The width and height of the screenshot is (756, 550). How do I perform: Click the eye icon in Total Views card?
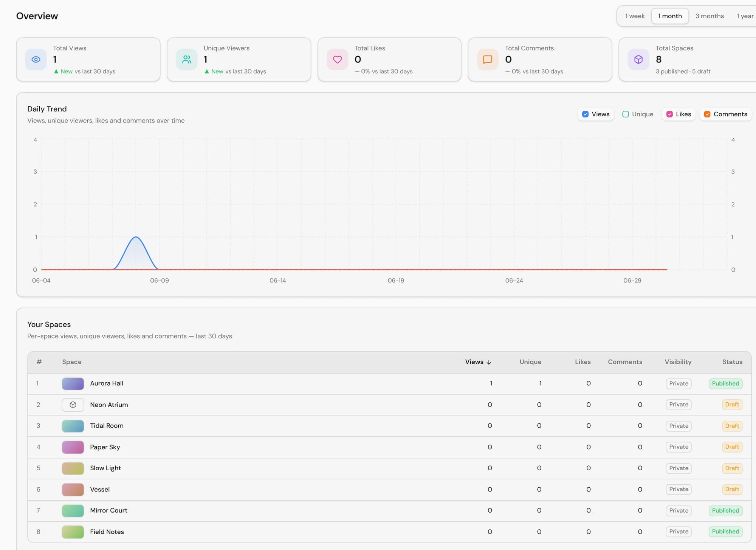(36, 60)
